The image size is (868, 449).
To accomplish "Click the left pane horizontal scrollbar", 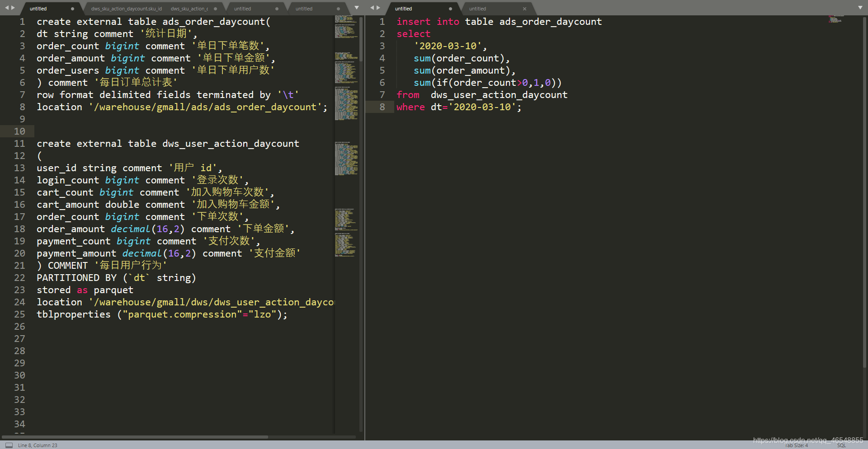I will 135,437.
